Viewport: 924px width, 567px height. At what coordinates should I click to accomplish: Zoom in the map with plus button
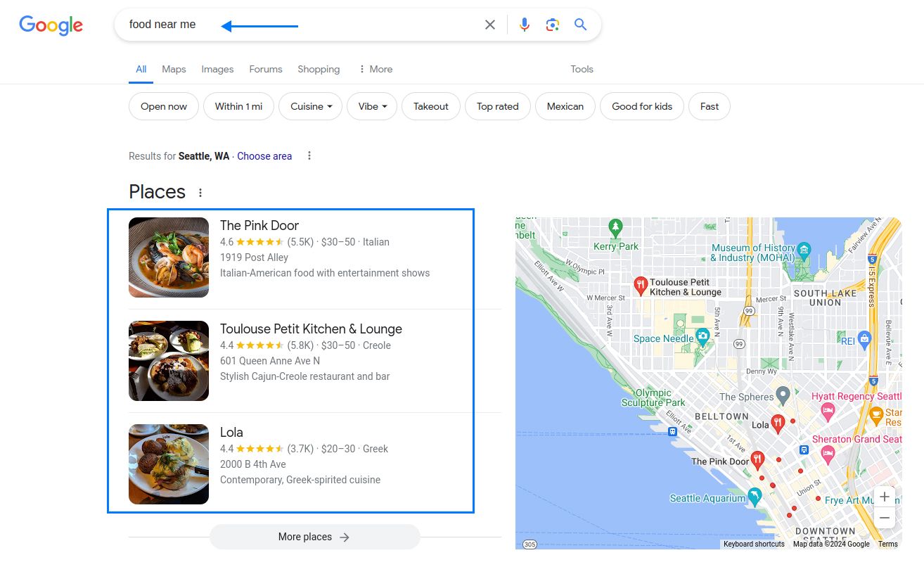[x=885, y=497]
